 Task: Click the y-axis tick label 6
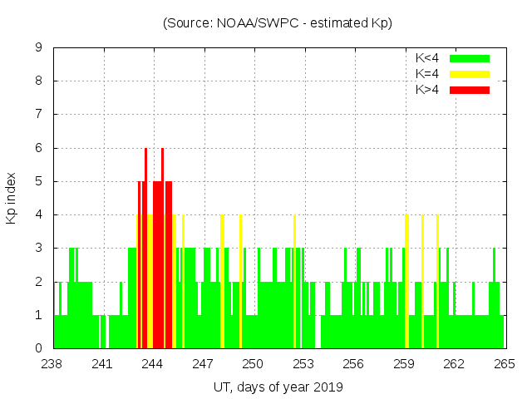39,148
